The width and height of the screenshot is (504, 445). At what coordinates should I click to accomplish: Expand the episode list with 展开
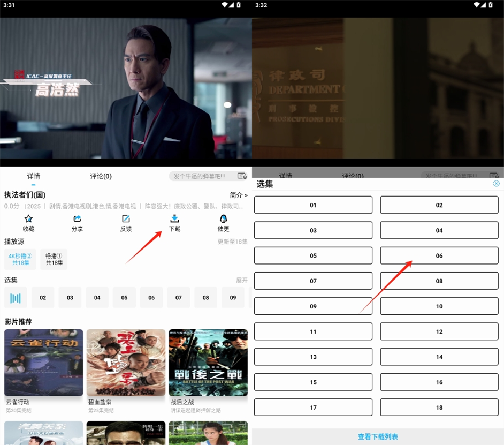[242, 280]
